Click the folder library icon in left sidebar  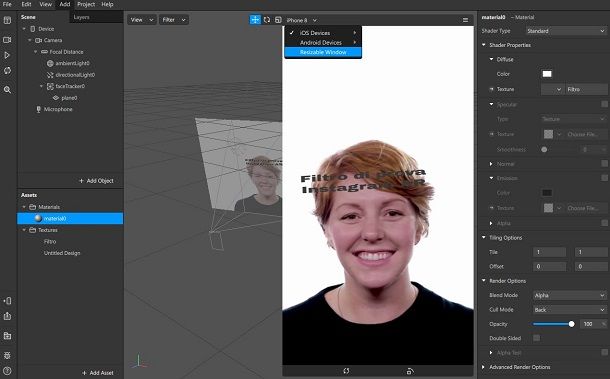pyautogui.click(x=7, y=335)
